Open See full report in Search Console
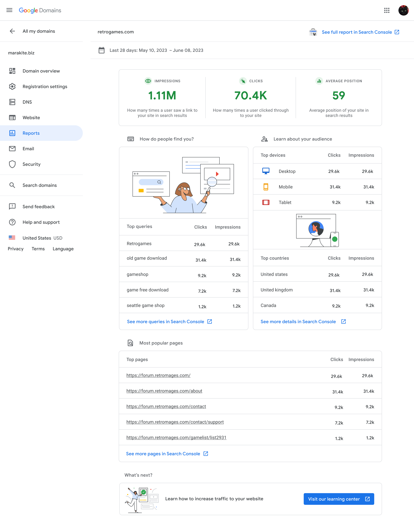This screenshot has height=532, width=414. 360,32
